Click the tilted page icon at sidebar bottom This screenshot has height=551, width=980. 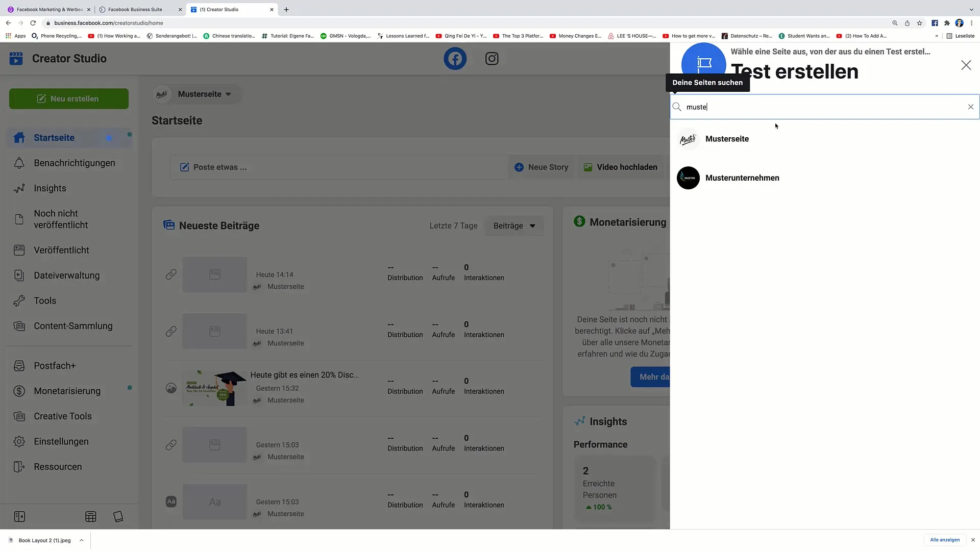click(x=118, y=517)
